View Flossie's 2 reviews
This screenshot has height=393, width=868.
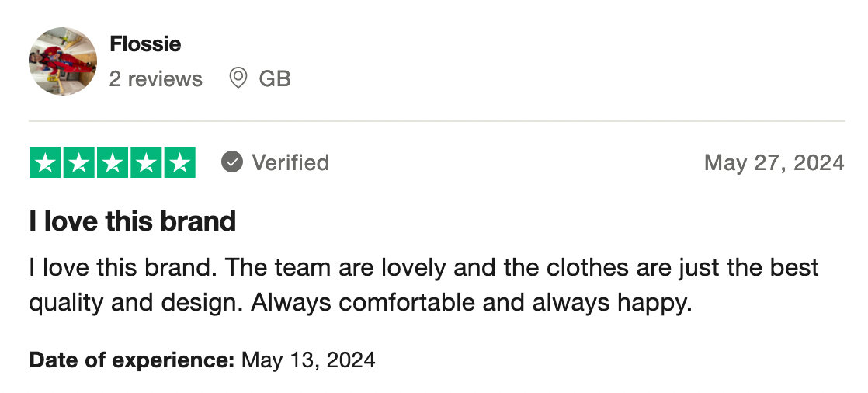tap(155, 78)
